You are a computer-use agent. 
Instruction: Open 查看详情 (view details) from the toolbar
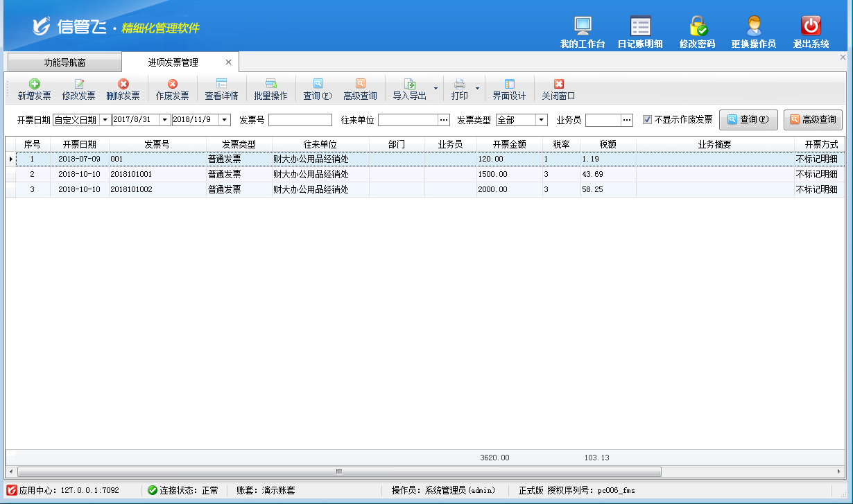point(221,89)
